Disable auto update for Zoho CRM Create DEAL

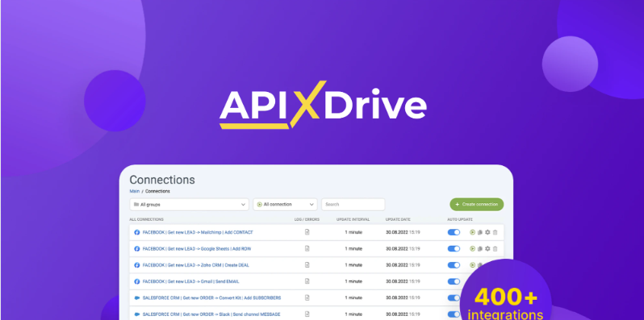(x=454, y=265)
